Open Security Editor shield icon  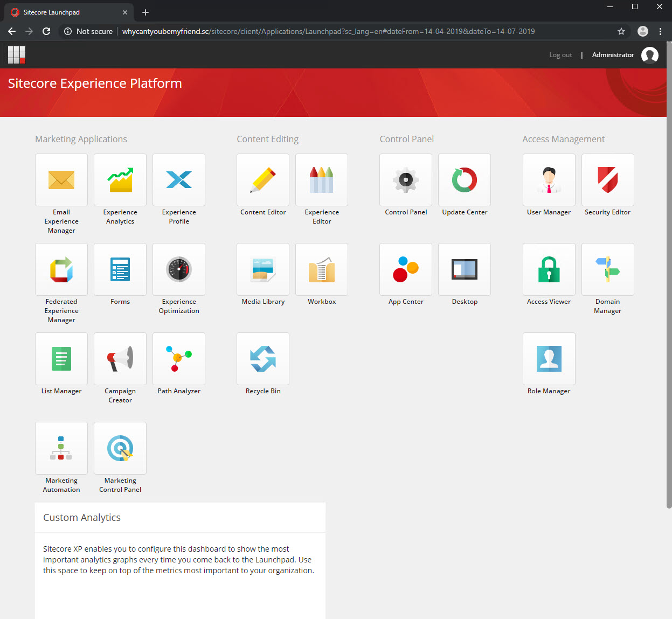(608, 180)
